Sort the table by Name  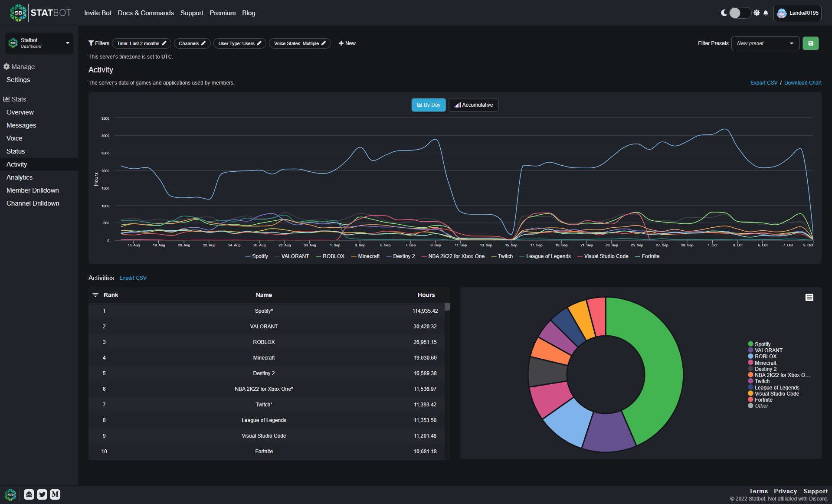click(x=264, y=295)
